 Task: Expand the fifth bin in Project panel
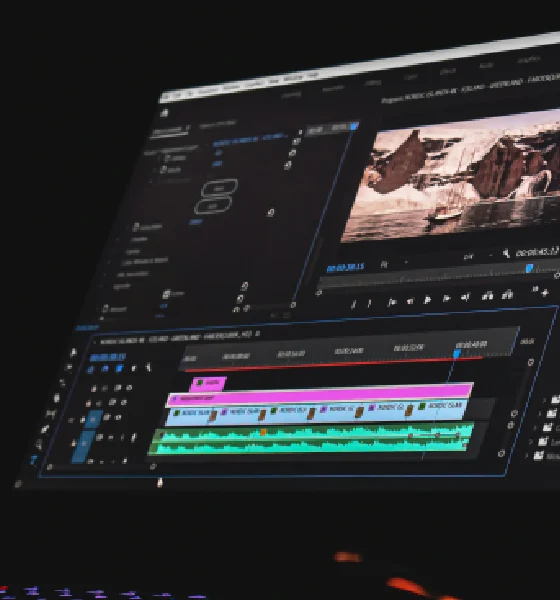click(526, 456)
